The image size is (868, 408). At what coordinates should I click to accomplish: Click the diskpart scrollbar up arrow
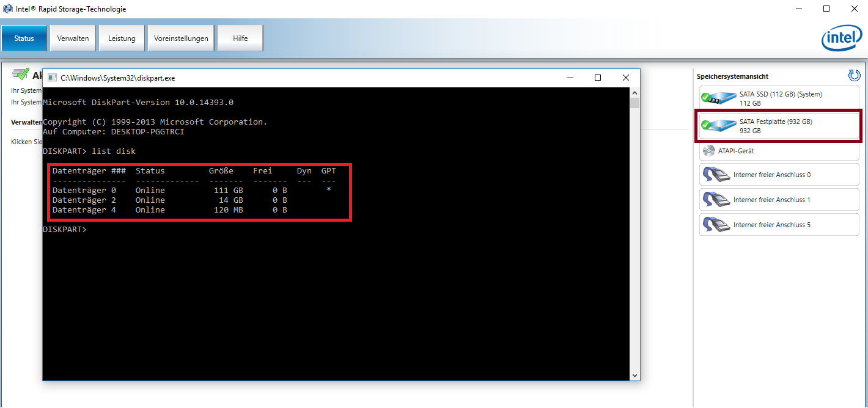[x=635, y=92]
